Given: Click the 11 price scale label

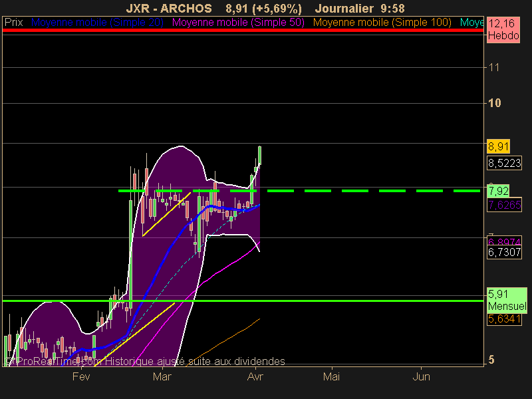Looking at the screenshot, I should tap(494, 68).
